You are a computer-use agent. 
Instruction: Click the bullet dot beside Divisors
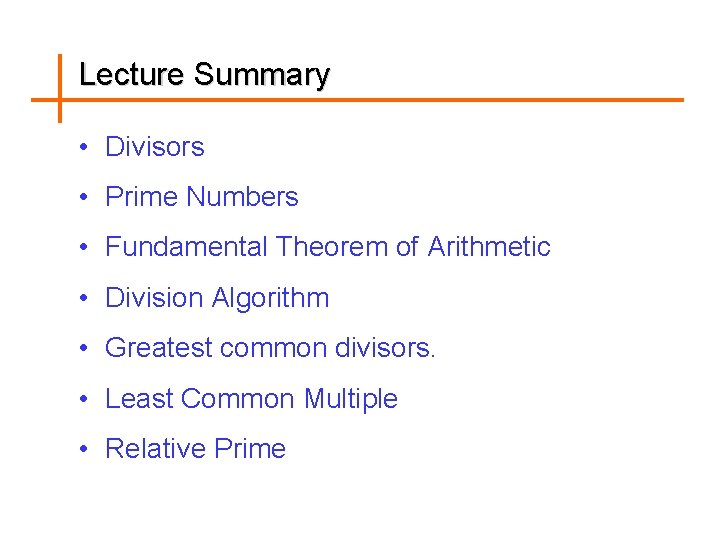point(84,147)
